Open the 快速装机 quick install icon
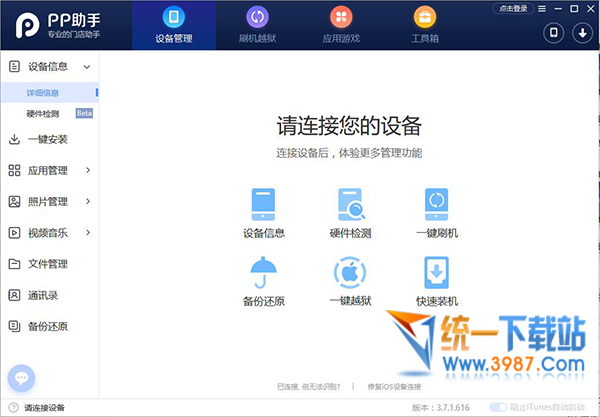The width and height of the screenshot is (600, 417). (x=436, y=272)
